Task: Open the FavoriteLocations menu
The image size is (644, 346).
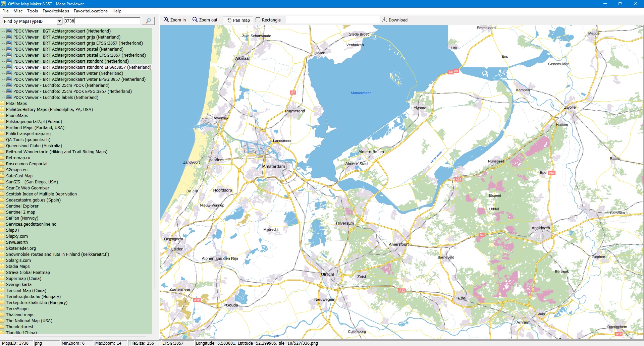Action: click(91, 11)
